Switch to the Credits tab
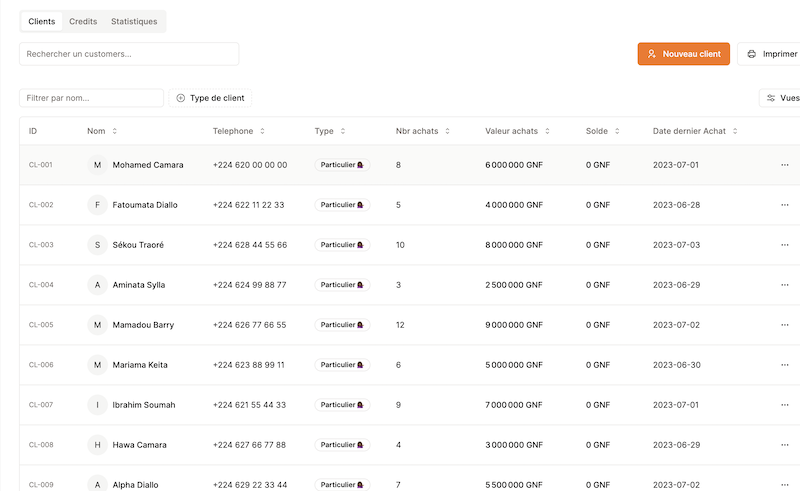Viewport: 800px width, 491px height. click(x=83, y=21)
